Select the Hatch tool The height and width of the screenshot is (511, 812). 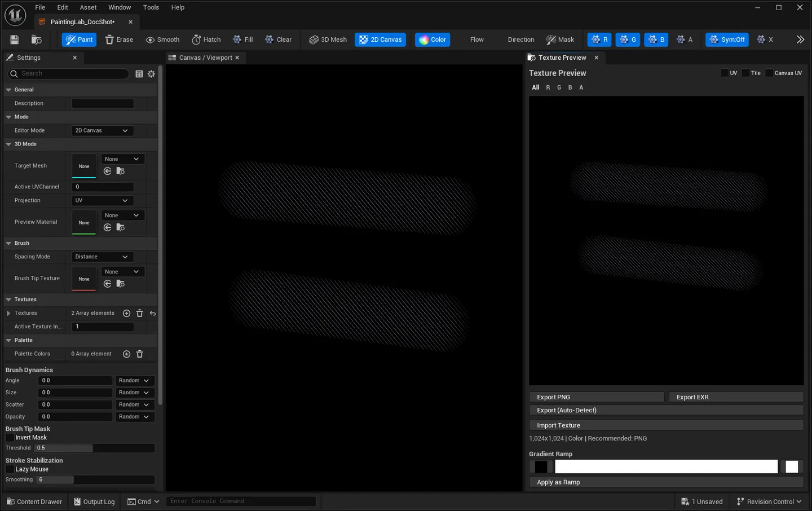(x=206, y=39)
